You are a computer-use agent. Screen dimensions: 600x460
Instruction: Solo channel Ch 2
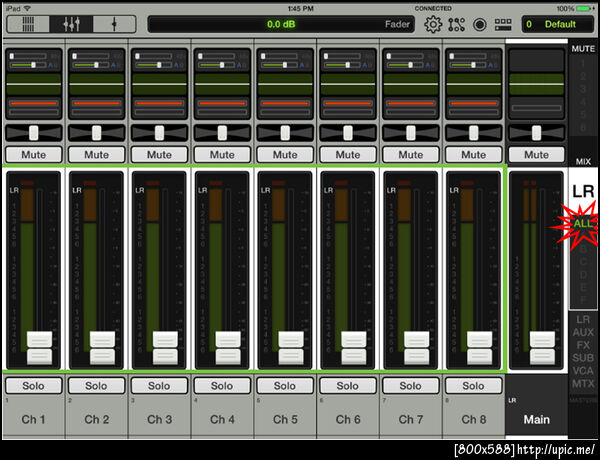(x=96, y=386)
